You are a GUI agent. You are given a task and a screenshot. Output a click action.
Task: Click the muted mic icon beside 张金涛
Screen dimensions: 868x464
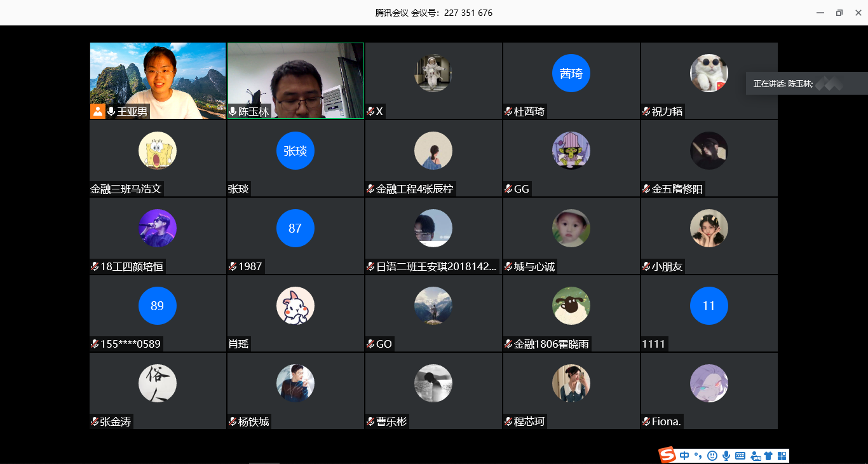click(x=95, y=422)
